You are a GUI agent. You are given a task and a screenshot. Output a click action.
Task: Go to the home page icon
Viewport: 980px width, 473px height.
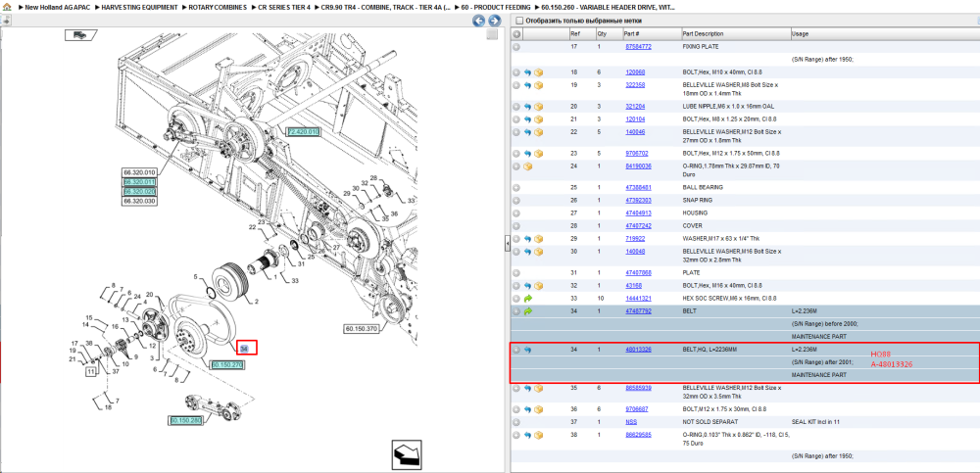7,7
